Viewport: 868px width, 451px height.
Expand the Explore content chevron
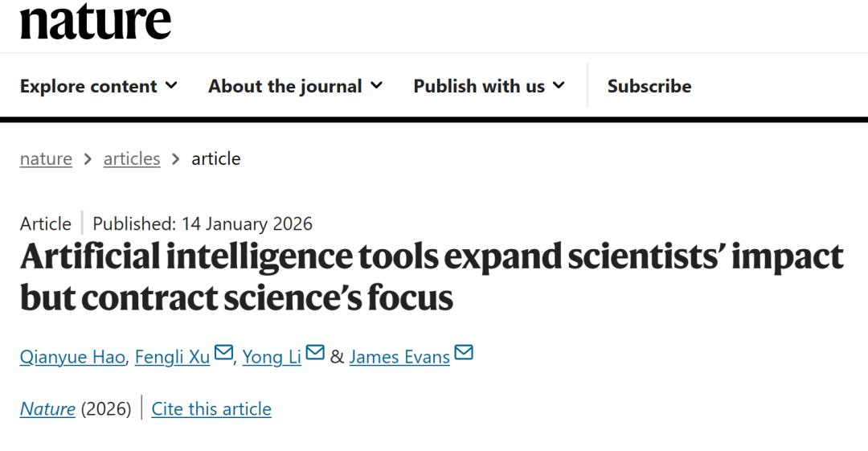click(x=171, y=85)
